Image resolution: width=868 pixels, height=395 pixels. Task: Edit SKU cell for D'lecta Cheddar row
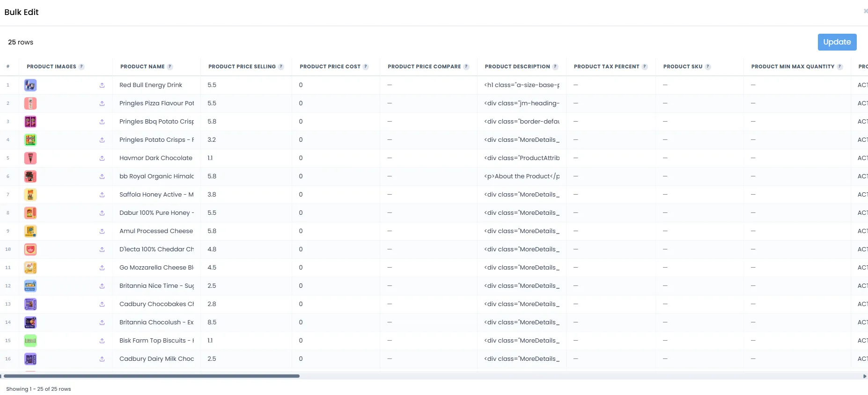point(699,249)
